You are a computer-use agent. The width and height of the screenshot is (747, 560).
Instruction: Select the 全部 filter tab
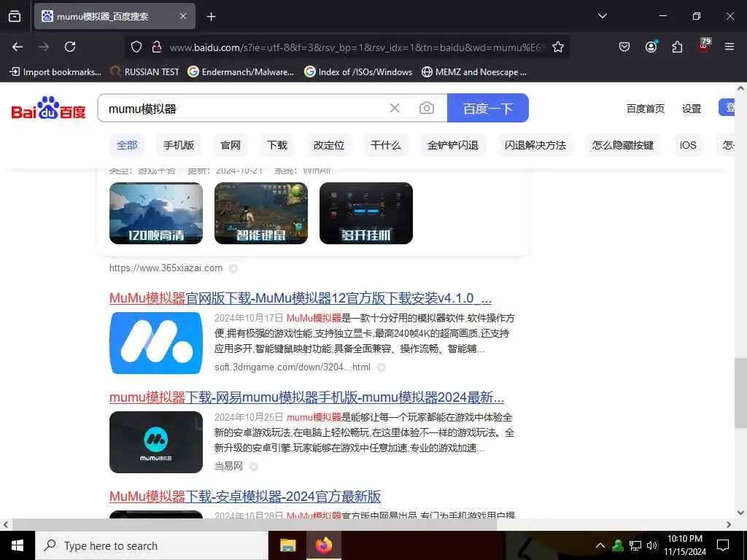(127, 145)
